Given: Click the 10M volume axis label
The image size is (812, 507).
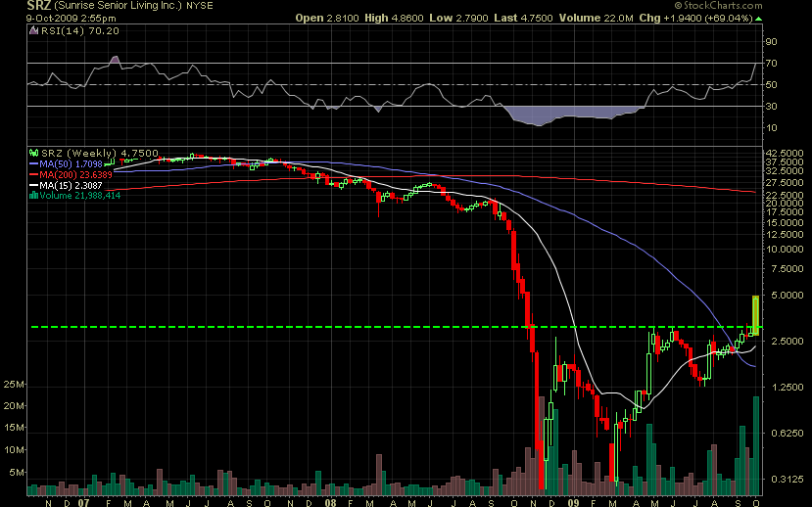Looking at the screenshot, I should [14, 450].
